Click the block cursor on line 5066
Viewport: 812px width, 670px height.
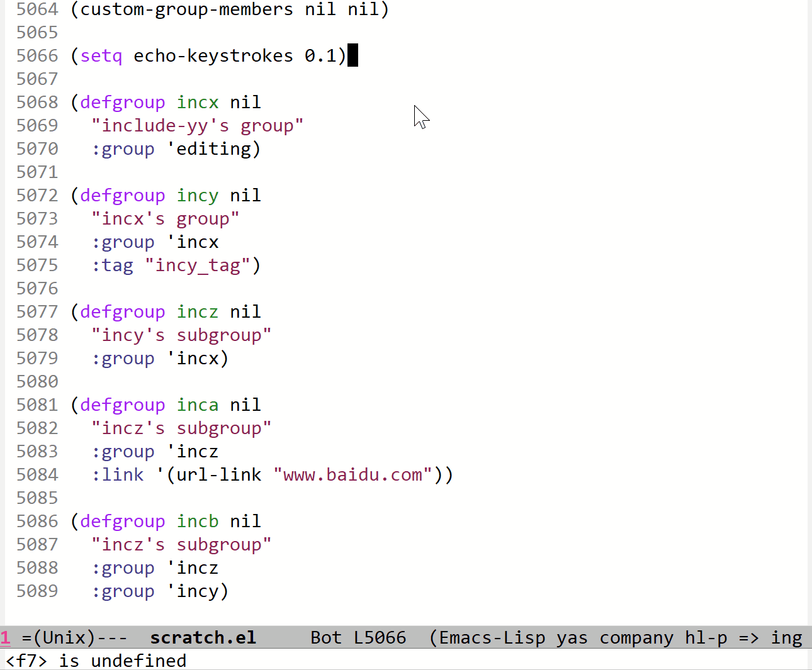pos(354,55)
